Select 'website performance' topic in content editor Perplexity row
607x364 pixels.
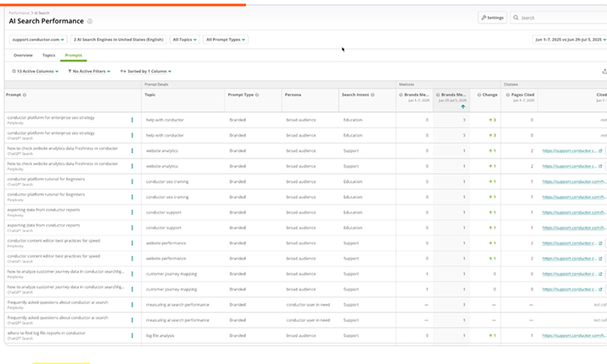pyautogui.click(x=166, y=243)
